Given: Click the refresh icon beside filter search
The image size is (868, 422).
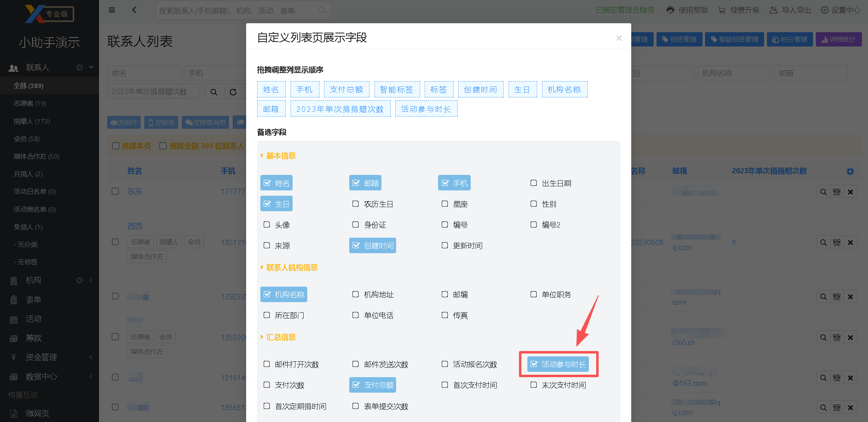Looking at the screenshot, I should [233, 92].
